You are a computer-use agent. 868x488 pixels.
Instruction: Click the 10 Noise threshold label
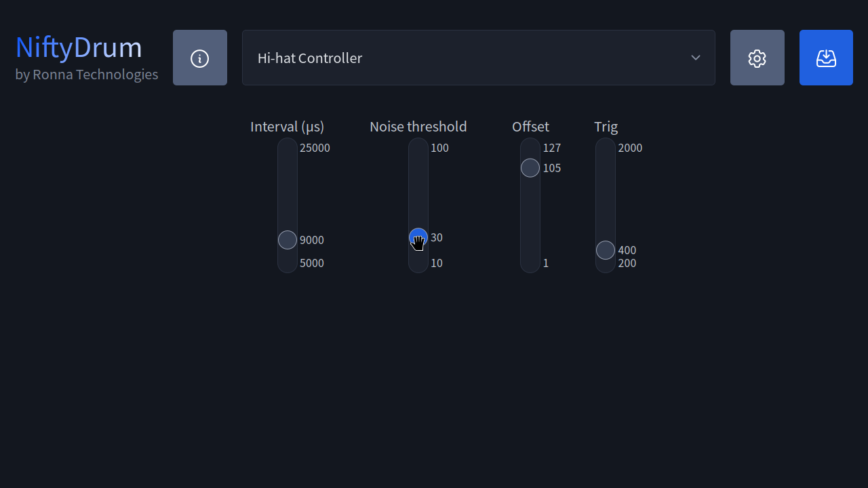coord(436,263)
